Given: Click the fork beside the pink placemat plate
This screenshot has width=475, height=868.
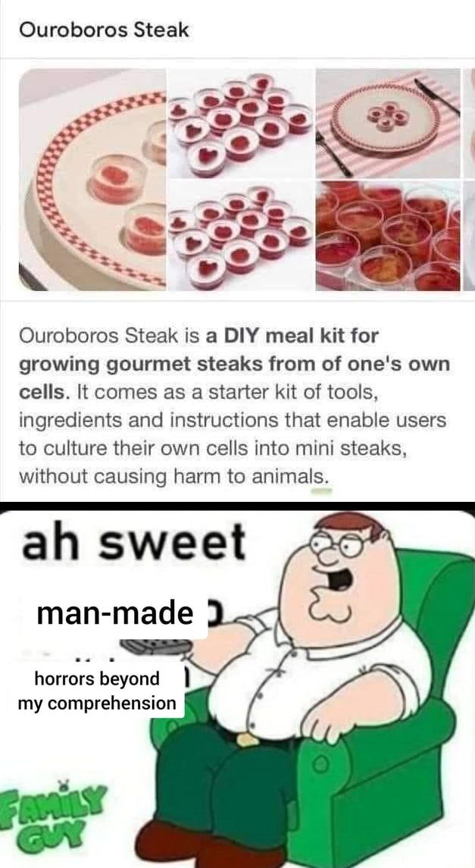Looking at the screenshot, I should tap(333, 153).
